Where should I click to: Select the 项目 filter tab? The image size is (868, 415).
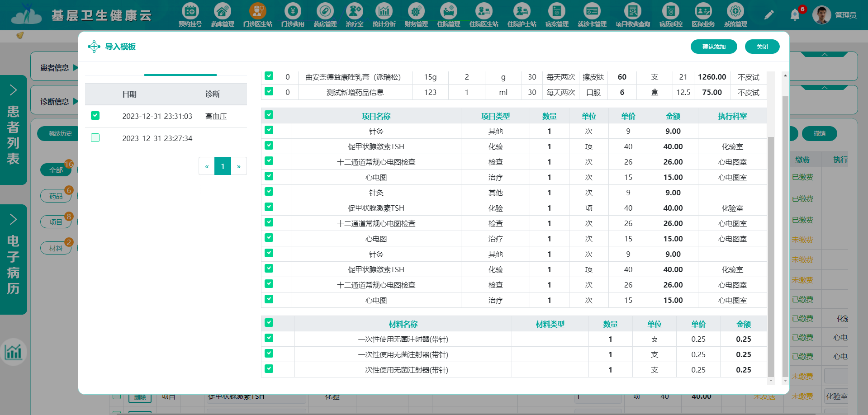coord(56,222)
